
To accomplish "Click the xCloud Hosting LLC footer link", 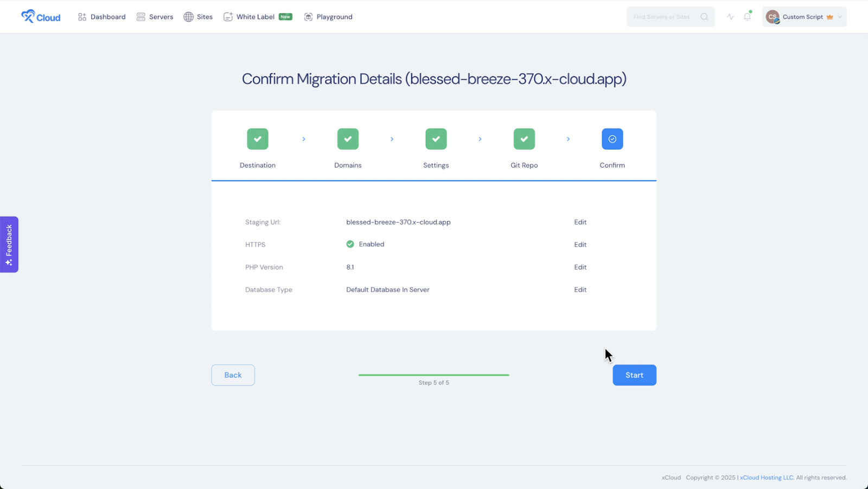I will click(766, 478).
